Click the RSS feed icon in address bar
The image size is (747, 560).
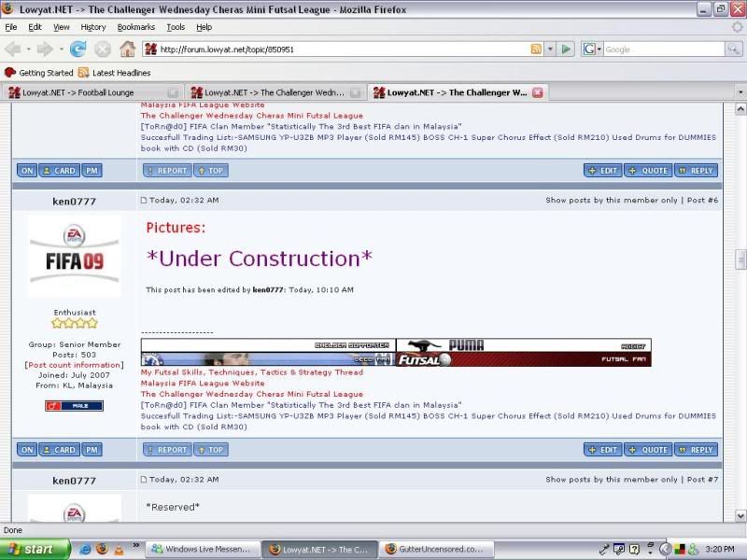(535, 49)
